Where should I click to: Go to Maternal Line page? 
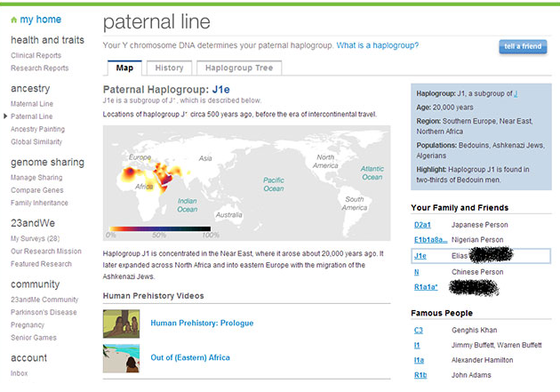click(x=32, y=103)
